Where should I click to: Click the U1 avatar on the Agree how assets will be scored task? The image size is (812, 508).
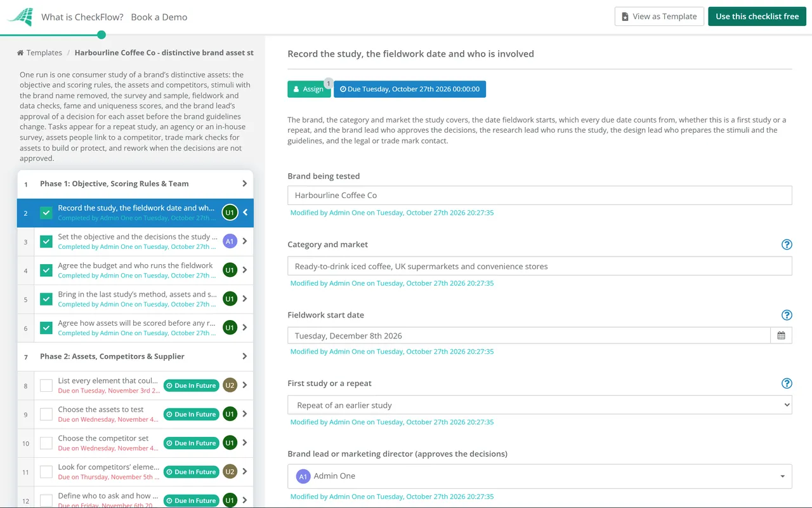[x=230, y=328]
